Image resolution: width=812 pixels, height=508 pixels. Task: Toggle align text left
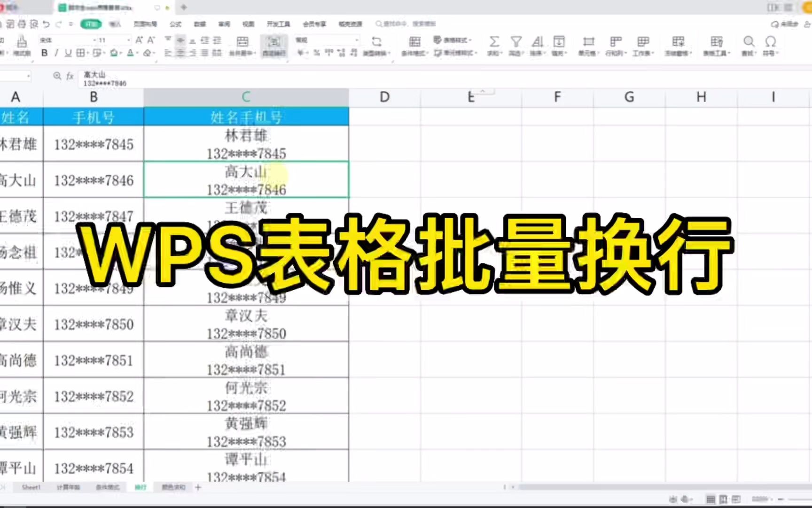point(168,53)
